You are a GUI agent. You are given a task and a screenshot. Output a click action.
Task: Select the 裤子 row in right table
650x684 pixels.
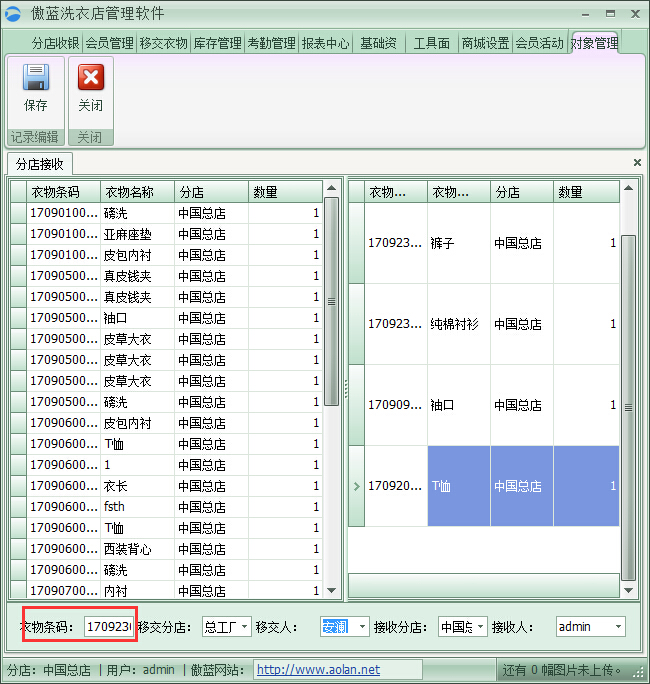tap(484, 243)
